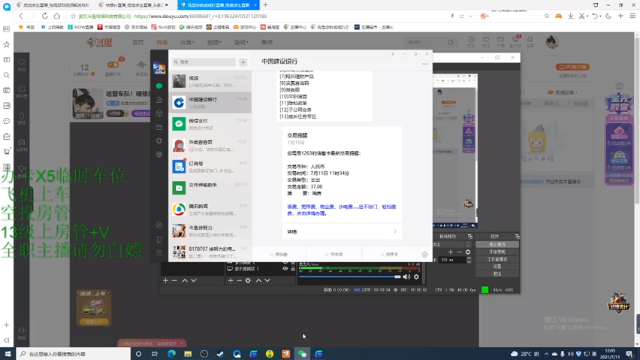The width and height of the screenshot is (640, 360).
Task: Adjust the OBS audio volume slider
Action: (350, 277)
